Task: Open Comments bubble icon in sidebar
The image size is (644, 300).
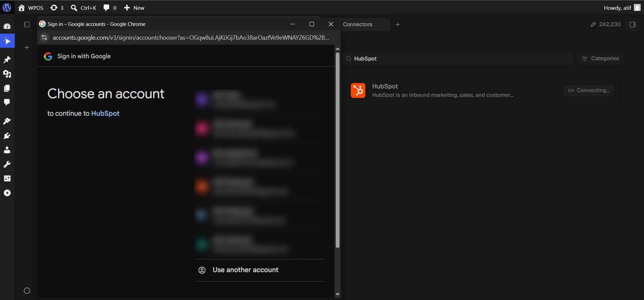Action: click(7, 102)
